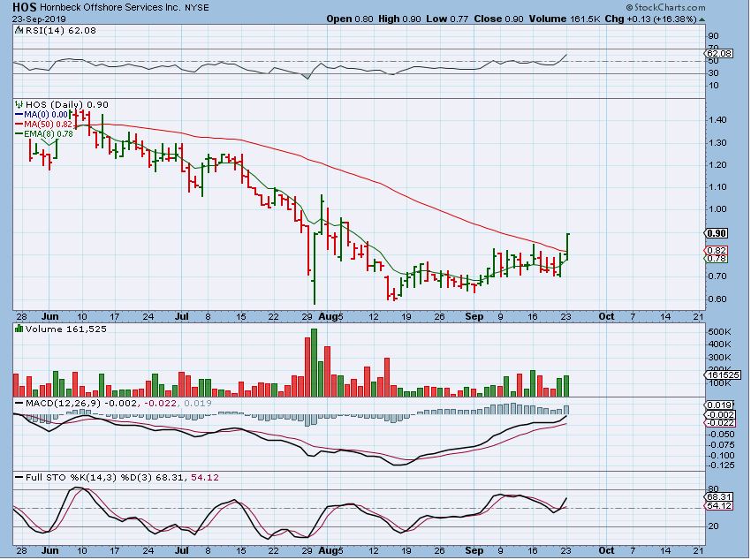The width and height of the screenshot is (751, 560).
Task: Click the HOS ticker symbol in header
Action: [x=24, y=7]
